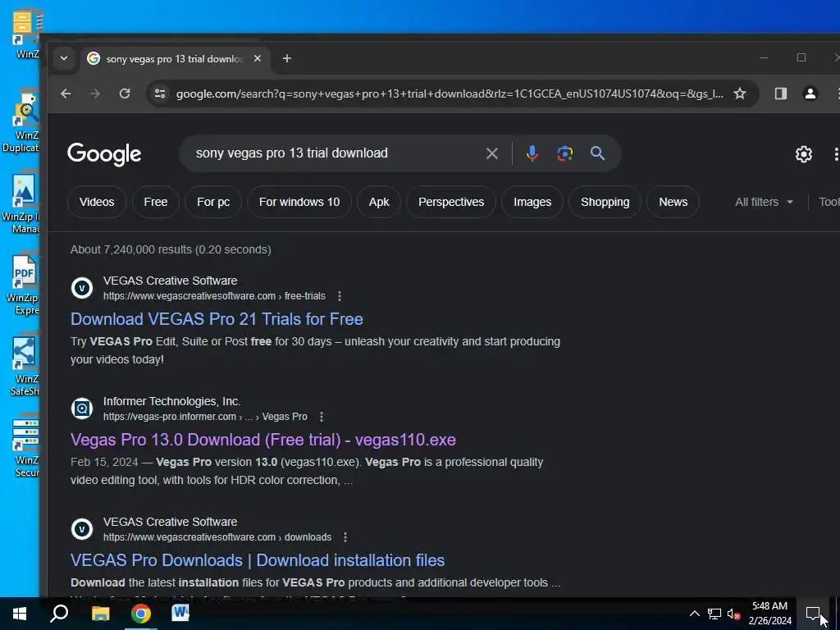Image resolution: width=840 pixels, height=630 pixels.
Task: Open Windows taskbar search
Action: (x=59, y=614)
